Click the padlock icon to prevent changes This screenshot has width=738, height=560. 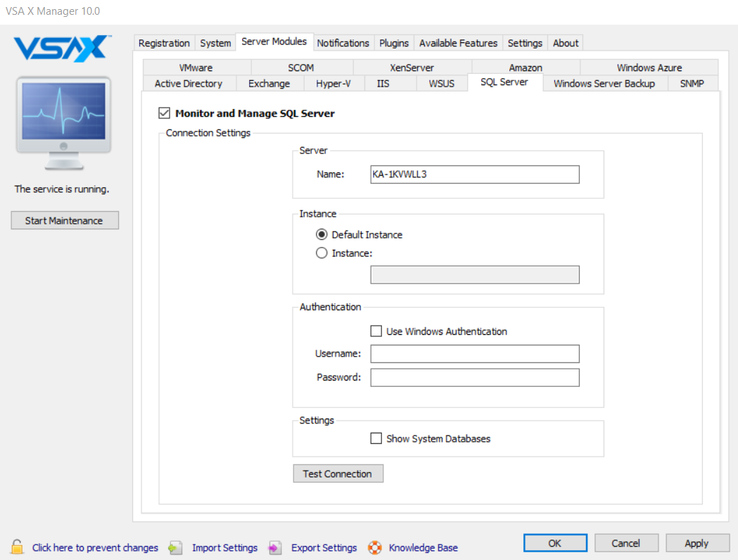click(x=17, y=547)
